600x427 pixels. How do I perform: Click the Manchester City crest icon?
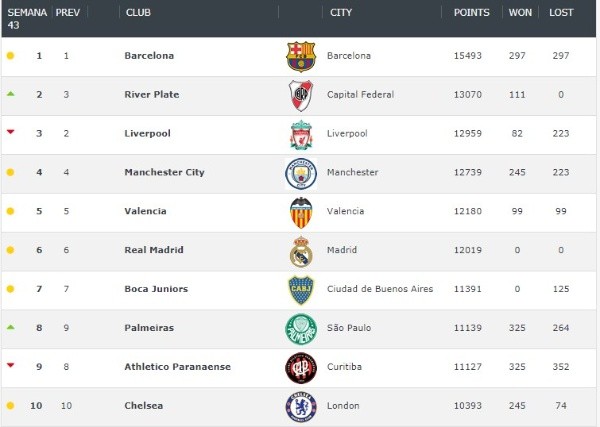point(300,173)
